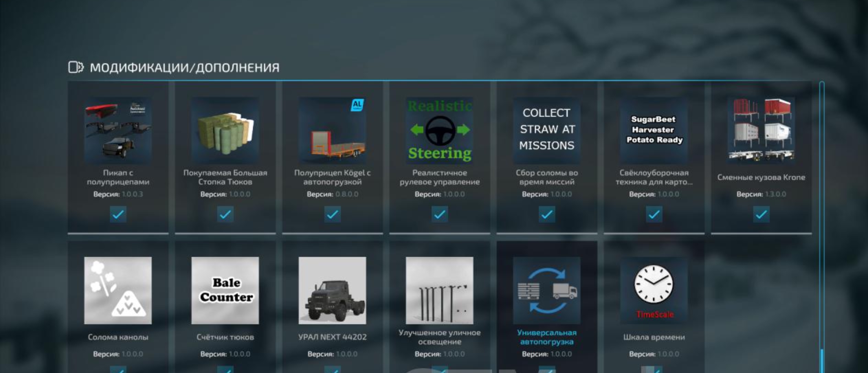Click the URAL NEXT 44202 truck thumbnail
Image resolution: width=868 pixels, height=373 pixels.
point(332,290)
